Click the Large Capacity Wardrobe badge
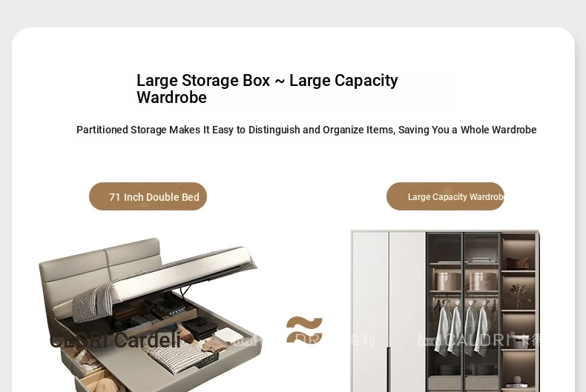The width and height of the screenshot is (586, 392). click(x=445, y=196)
